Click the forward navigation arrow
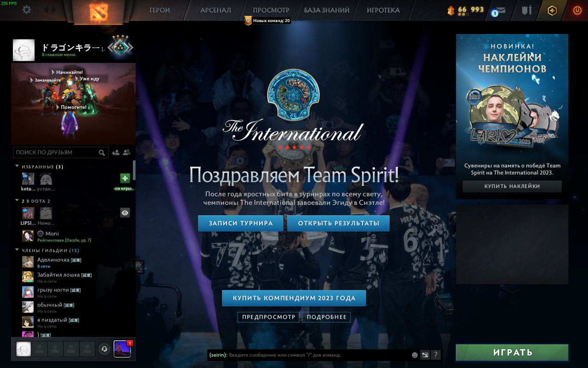 [54, 10]
